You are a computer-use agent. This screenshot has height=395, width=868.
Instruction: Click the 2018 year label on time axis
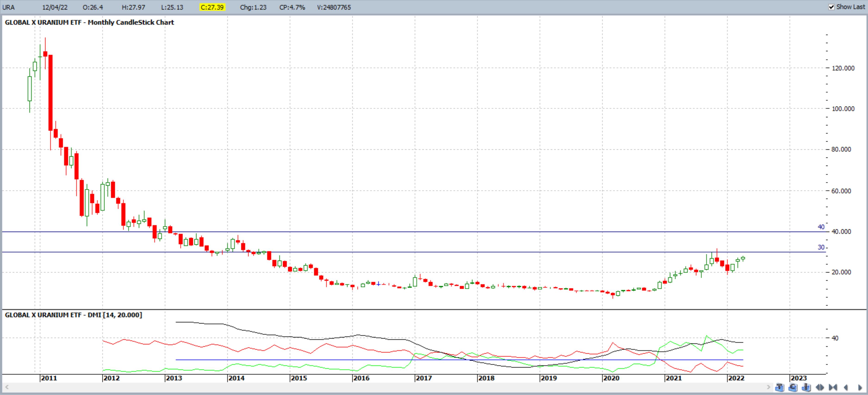[x=486, y=378]
